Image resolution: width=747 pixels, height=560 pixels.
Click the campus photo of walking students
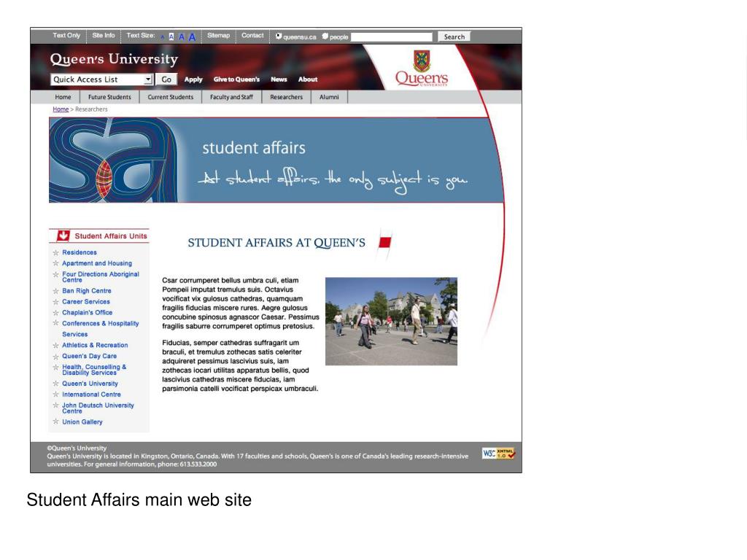[x=391, y=322]
